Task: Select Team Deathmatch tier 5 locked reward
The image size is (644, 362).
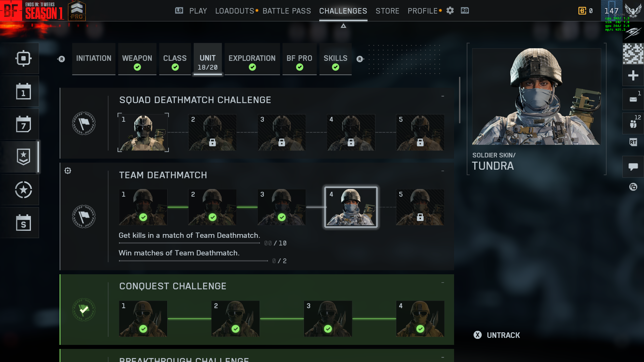Action: (x=420, y=207)
